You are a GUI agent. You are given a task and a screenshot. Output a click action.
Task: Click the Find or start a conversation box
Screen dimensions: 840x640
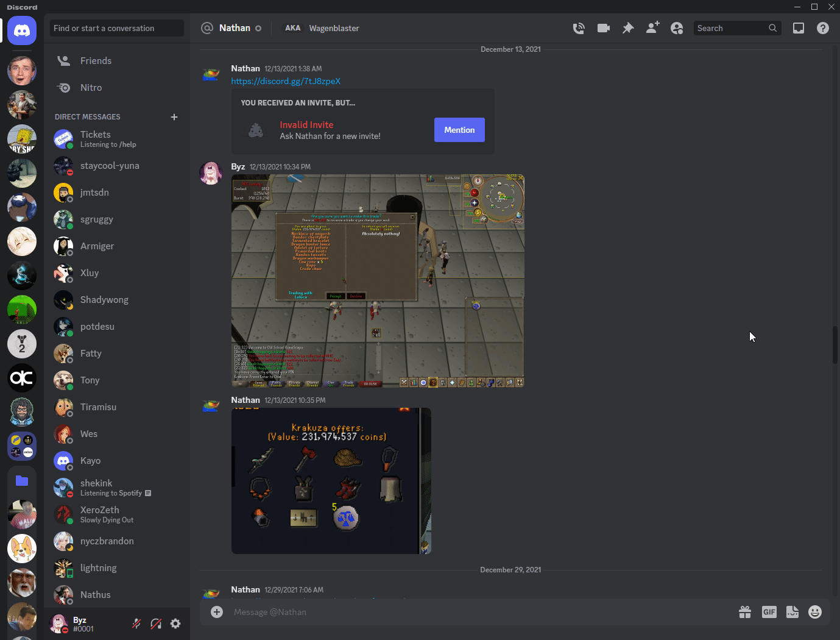(x=117, y=28)
